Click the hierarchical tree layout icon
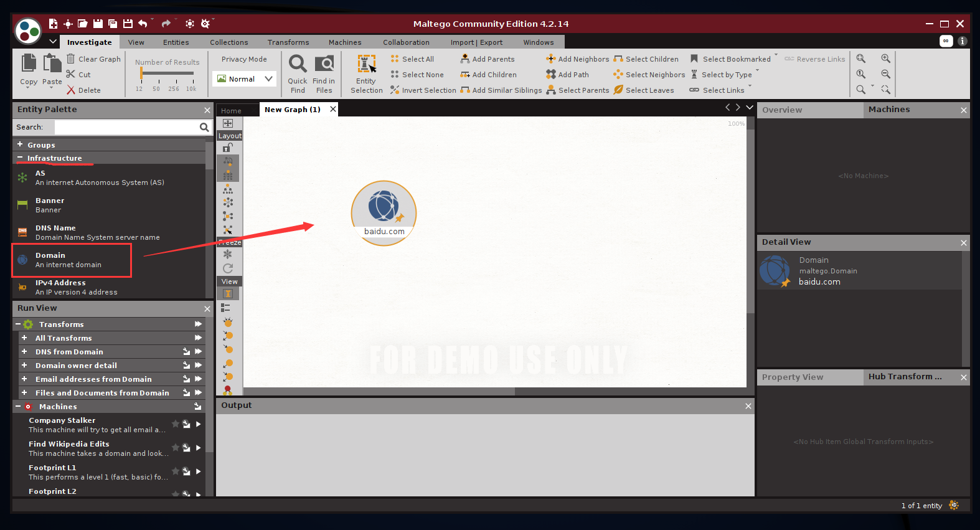 click(228, 189)
